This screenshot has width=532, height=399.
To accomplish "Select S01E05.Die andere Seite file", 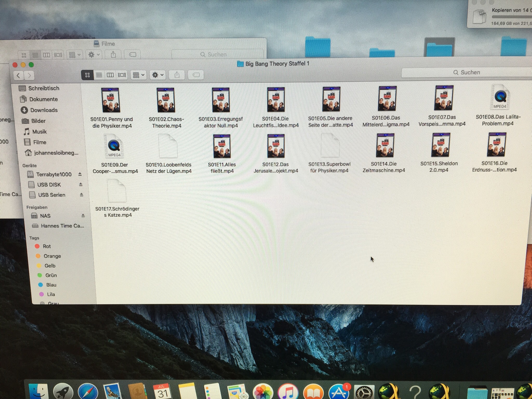I will [x=331, y=99].
